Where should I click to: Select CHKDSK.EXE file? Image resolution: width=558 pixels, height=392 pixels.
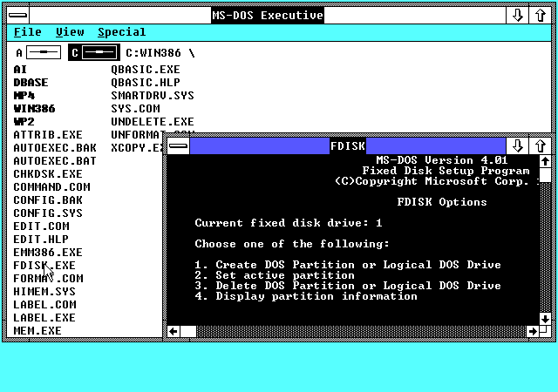point(48,174)
